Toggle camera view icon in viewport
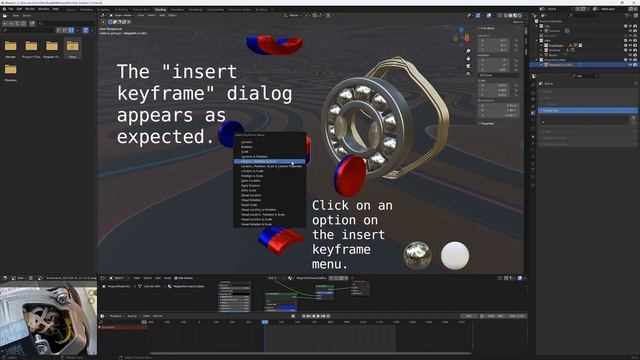 [468, 66]
